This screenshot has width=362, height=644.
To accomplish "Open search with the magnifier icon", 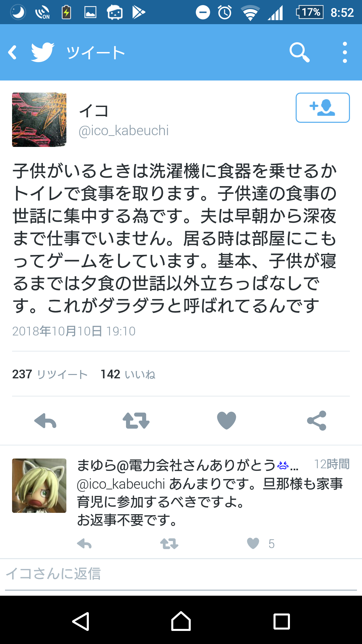I will (x=299, y=52).
